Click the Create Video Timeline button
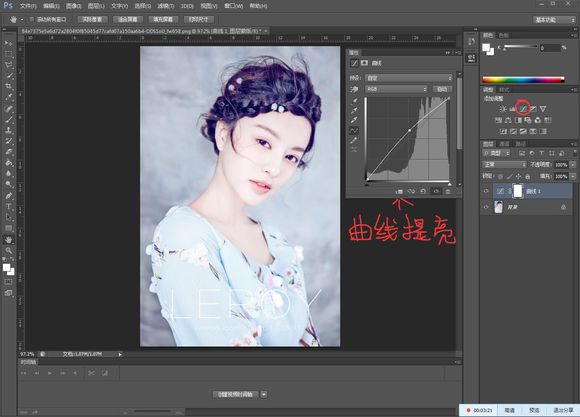 [235, 394]
